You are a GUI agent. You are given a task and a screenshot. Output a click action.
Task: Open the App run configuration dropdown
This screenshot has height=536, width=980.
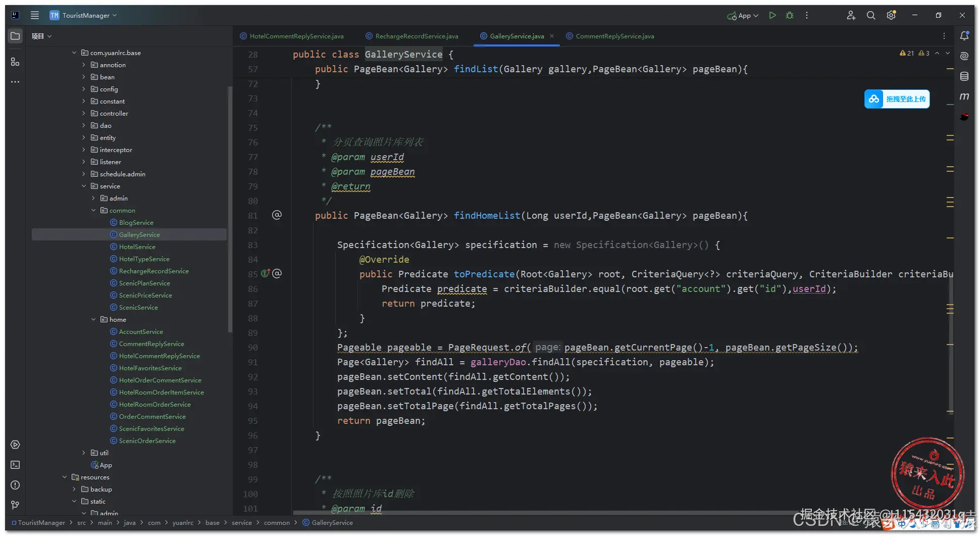743,15
